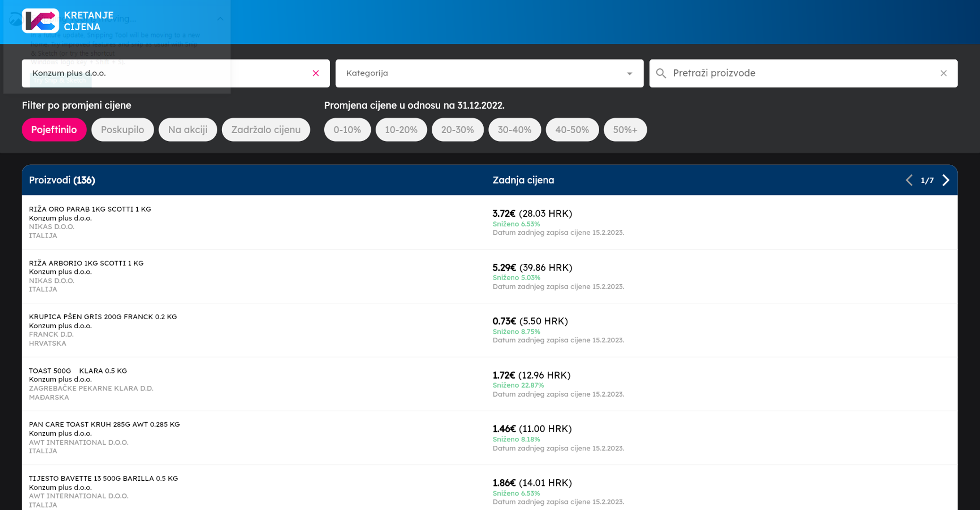Click the search magnifier icon
This screenshot has width=980, height=510.
(x=661, y=73)
